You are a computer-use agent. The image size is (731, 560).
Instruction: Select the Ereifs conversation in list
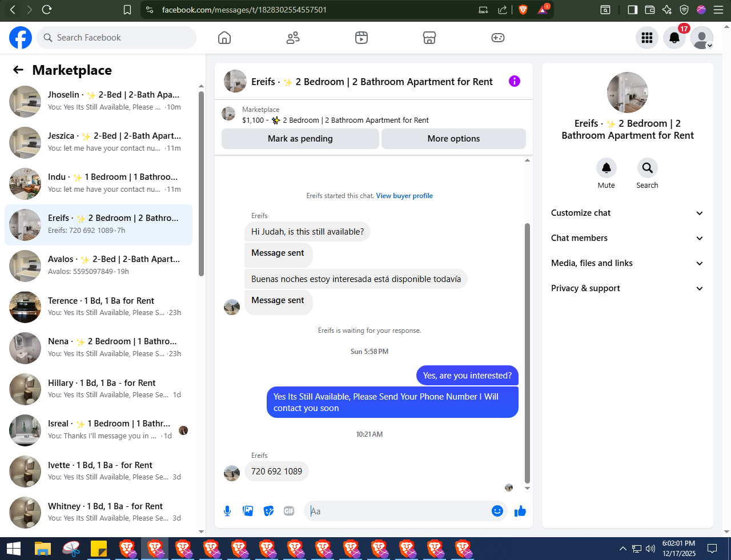click(x=98, y=225)
